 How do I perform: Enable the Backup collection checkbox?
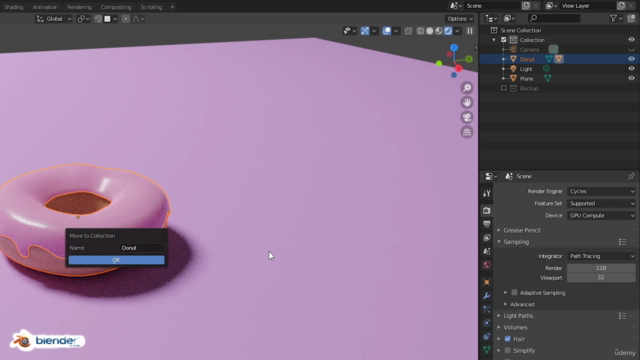click(504, 88)
